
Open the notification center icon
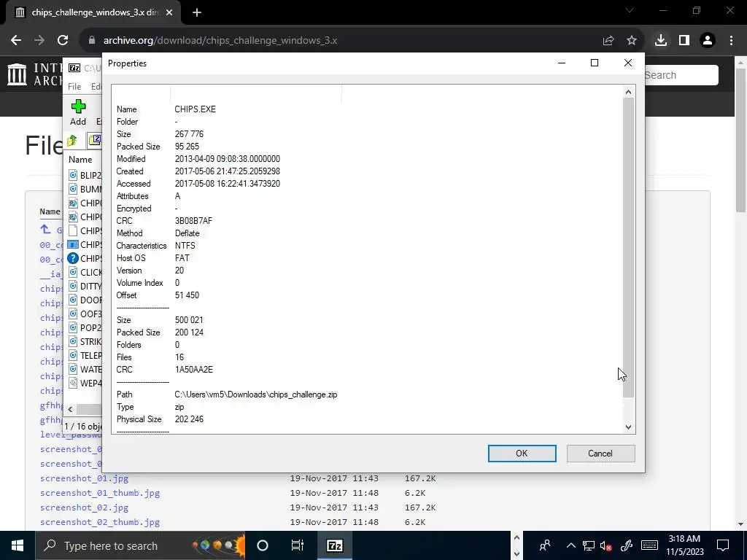tap(723, 545)
